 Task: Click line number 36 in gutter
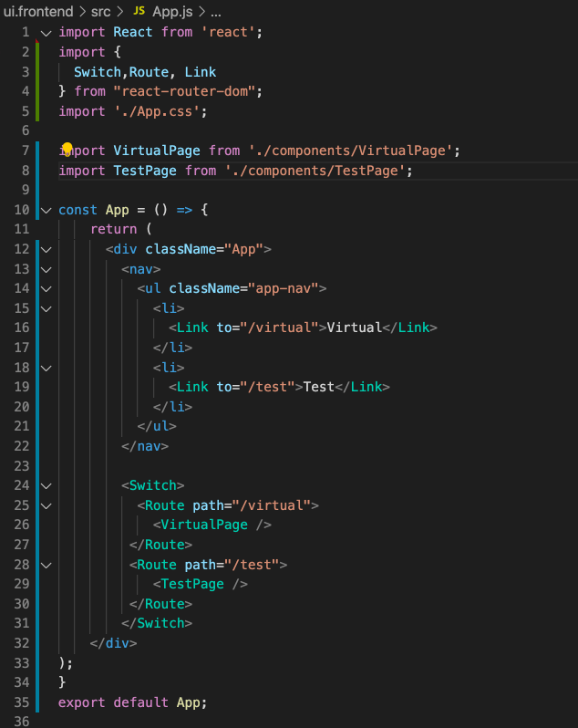pyautogui.click(x=22, y=721)
